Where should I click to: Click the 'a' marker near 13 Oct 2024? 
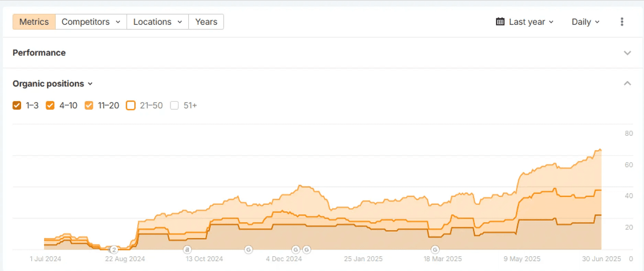pyautogui.click(x=187, y=249)
